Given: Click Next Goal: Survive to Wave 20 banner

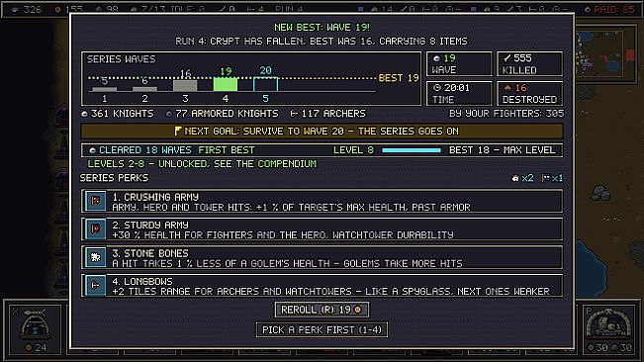Looking at the screenshot, I should pos(322,132).
